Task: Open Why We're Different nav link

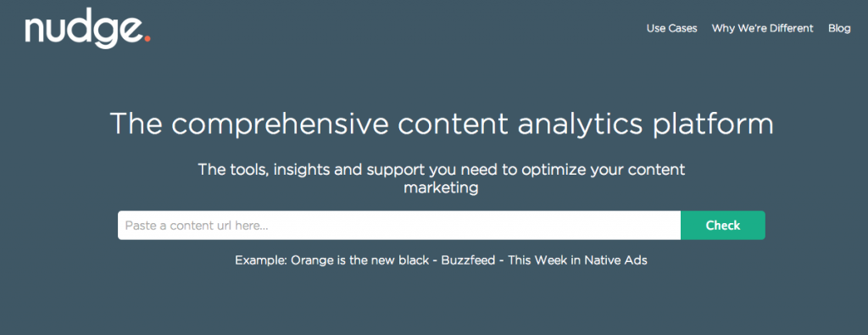Action: tap(762, 28)
